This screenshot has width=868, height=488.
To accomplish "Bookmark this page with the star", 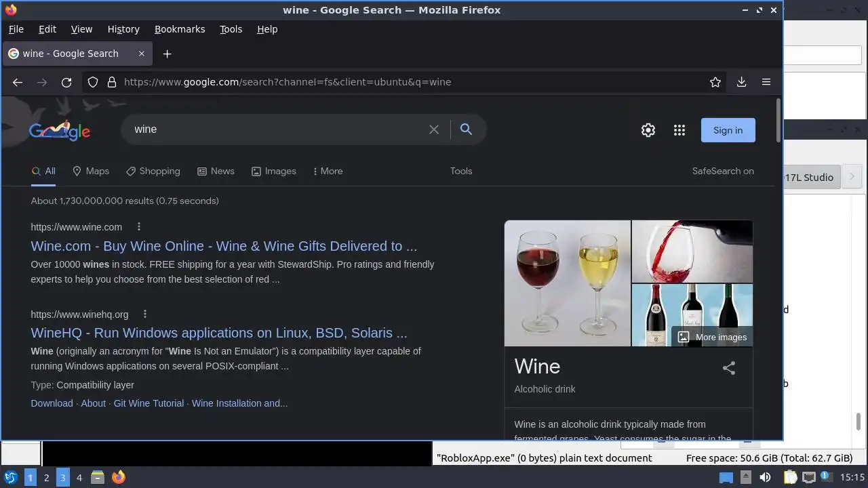I will pos(715,82).
